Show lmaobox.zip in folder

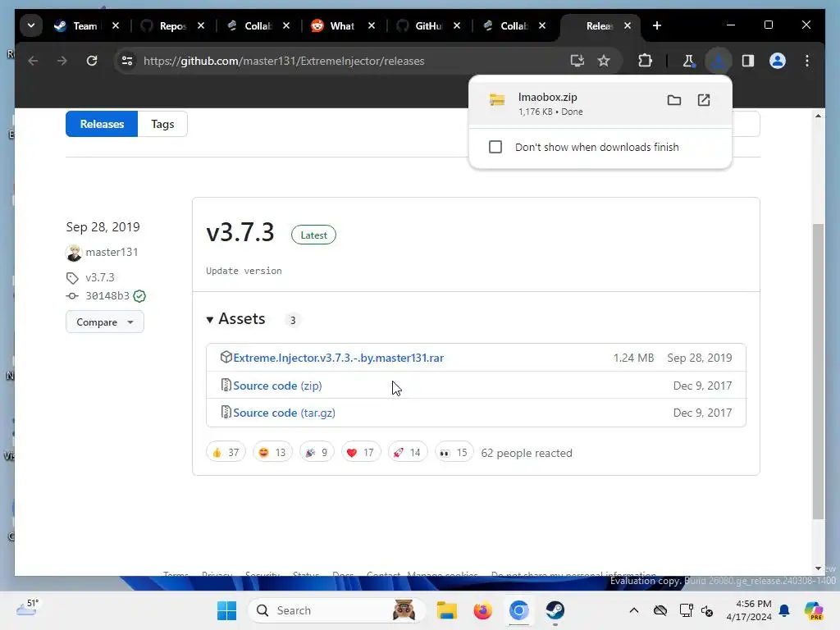(x=674, y=100)
